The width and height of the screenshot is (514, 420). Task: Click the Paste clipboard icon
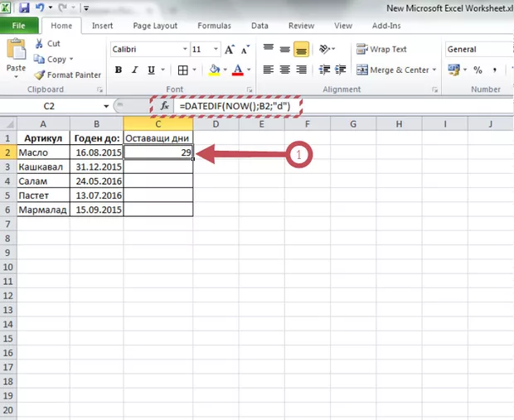(x=16, y=53)
